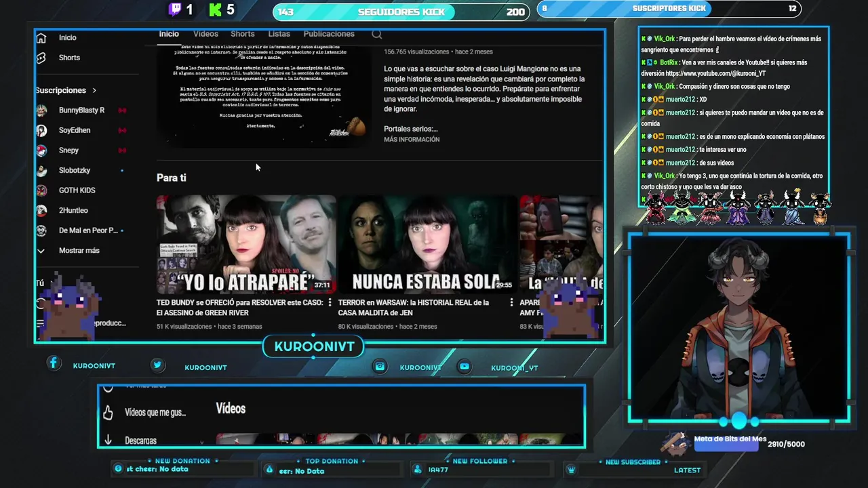Expand MÁS INFORMACIÓN in video description
This screenshot has width=868, height=488.
[x=412, y=140]
